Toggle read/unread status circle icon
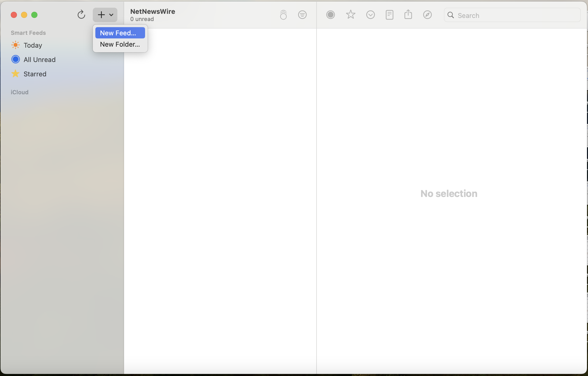Image resolution: width=588 pixels, height=376 pixels. point(330,15)
